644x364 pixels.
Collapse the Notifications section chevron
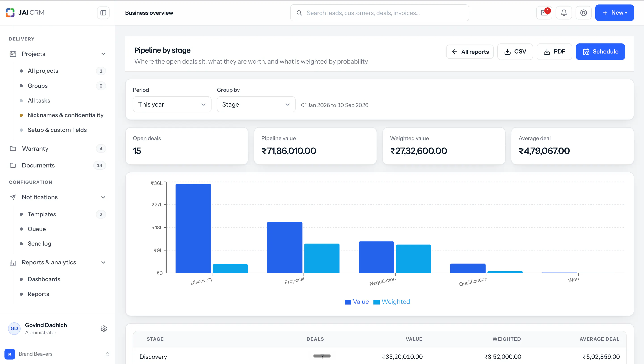coord(103,197)
